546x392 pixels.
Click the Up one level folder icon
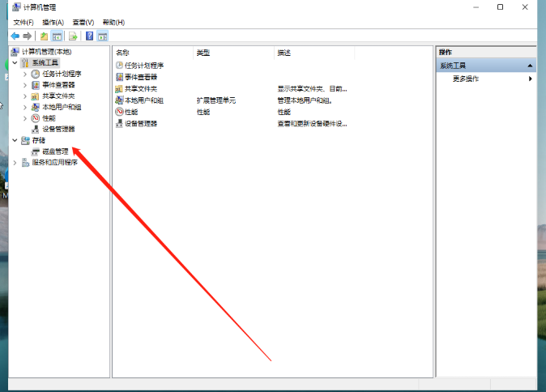(44, 36)
